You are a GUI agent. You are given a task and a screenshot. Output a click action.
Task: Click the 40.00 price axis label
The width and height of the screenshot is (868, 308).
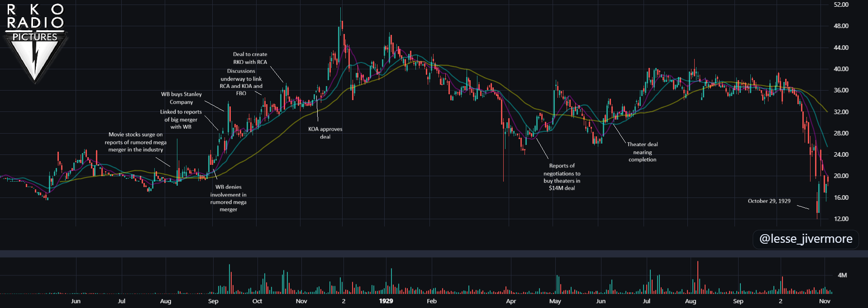(x=841, y=69)
